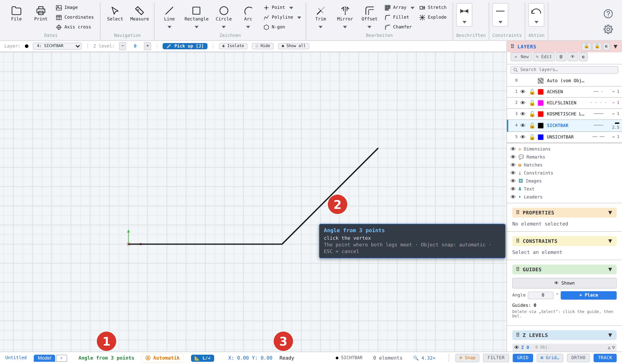Open the Layer selection dropdown

(x=57, y=46)
